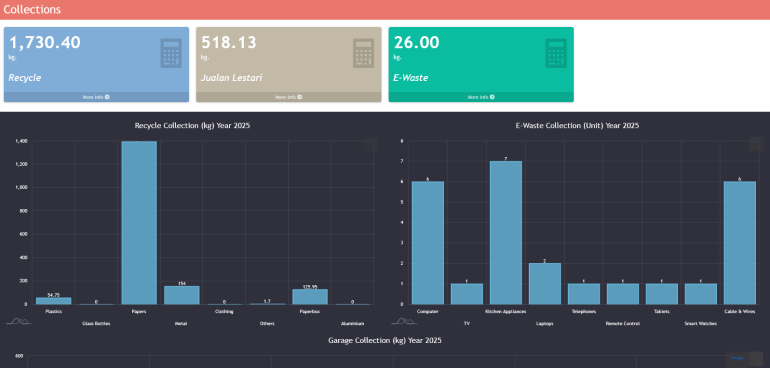Choose Image in the Garage chart export menu
The width and height of the screenshot is (770, 368).
click(x=737, y=358)
